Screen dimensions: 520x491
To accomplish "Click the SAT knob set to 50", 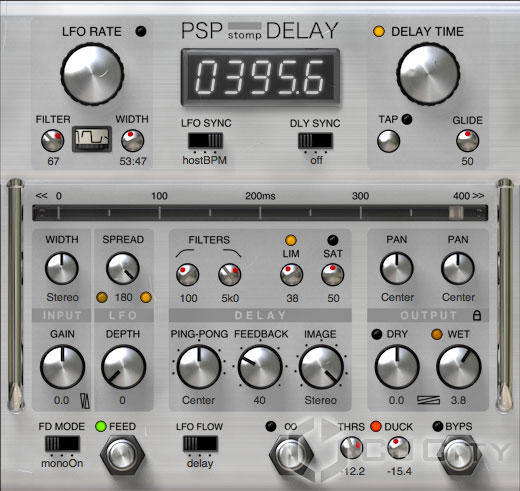I will tap(332, 274).
